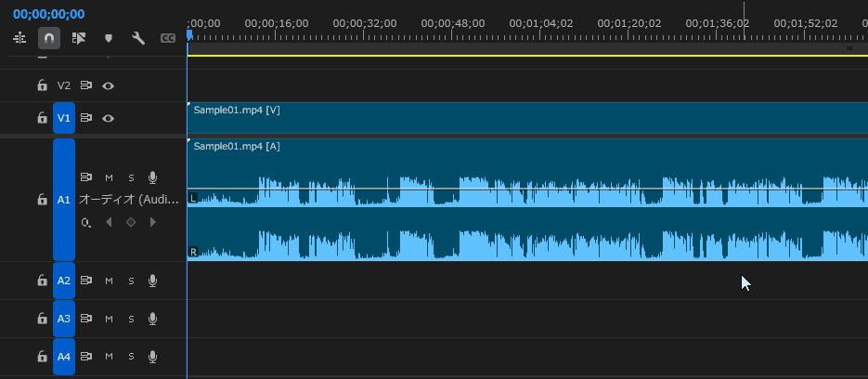Toggle sync lock for A2 track
This screenshot has width=868, height=379.
click(85, 281)
